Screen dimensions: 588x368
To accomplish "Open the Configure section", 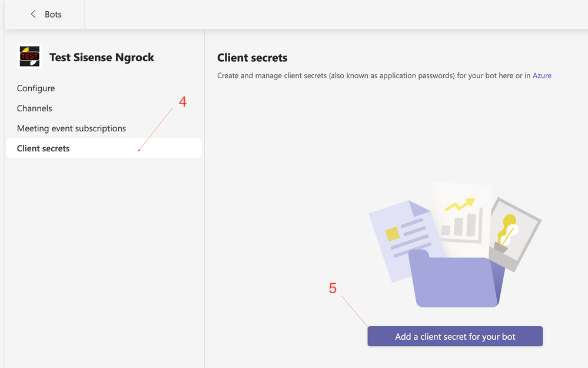I will 36,88.
